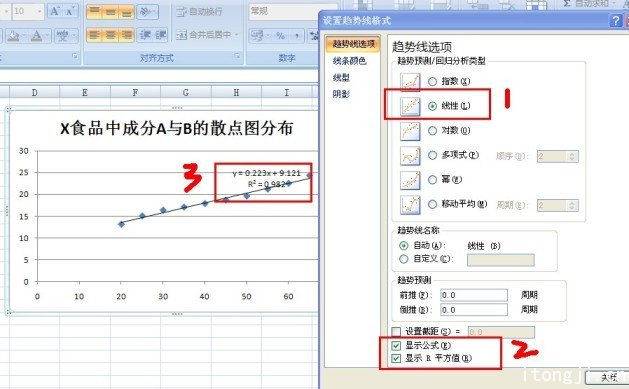Open the font color dropdown arrow
This screenshot has height=389, width=629.
(x=48, y=36)
